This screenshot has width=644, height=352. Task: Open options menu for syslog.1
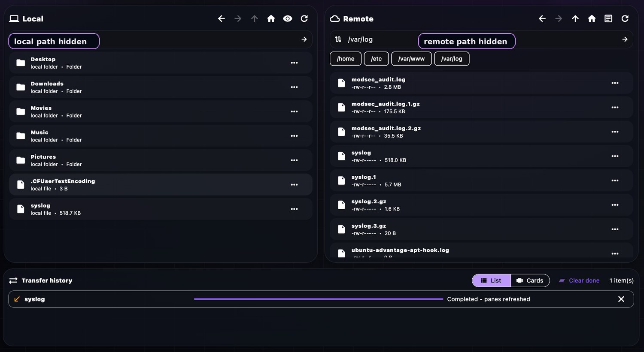(615, 181)
